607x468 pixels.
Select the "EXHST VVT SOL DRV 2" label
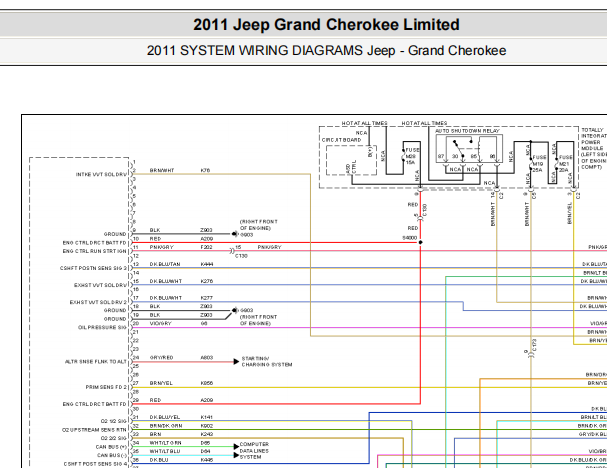pyautogui.click(x=98, y=302)
